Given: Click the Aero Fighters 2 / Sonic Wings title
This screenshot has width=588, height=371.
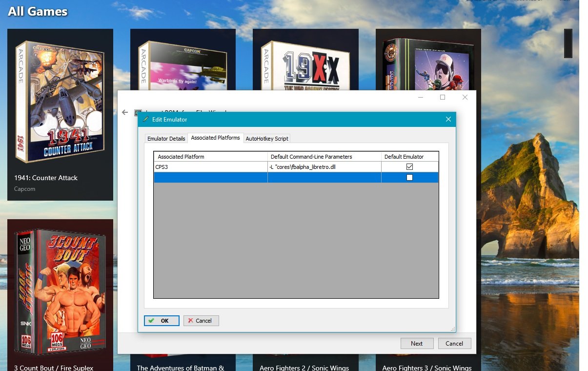Looking at the screenshot, I should tap(304, 368).
